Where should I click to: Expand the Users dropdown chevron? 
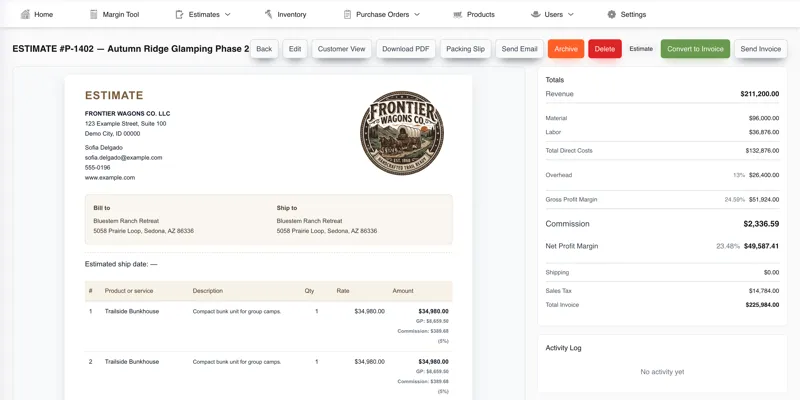click(570, 14)
